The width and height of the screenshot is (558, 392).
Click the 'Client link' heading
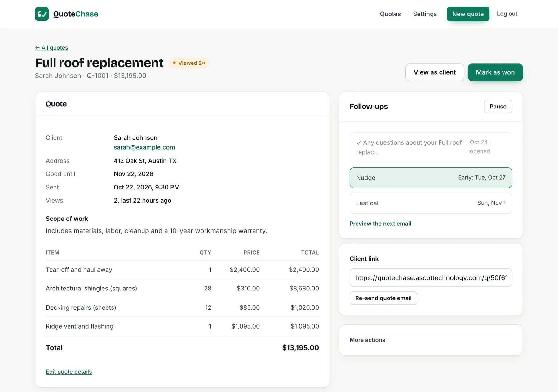(x=364, y=259)
